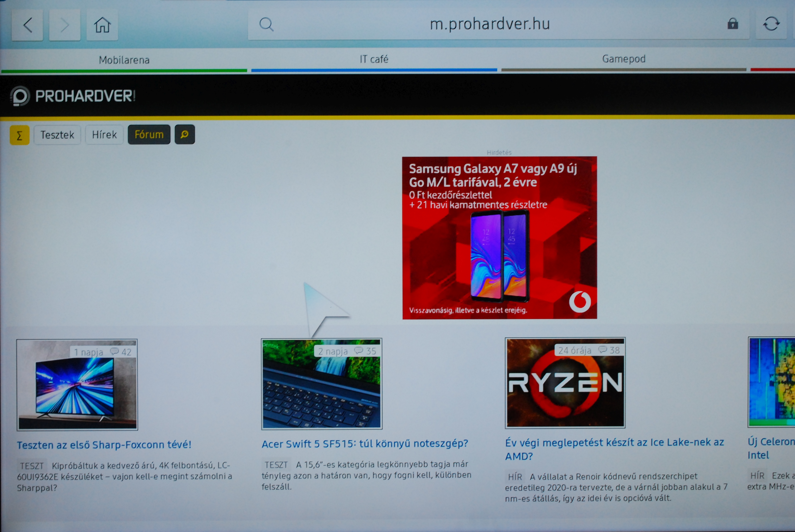Screen dimensions: 795x532
Task: Open the site search magnifier button
Action: pos(185,134)
